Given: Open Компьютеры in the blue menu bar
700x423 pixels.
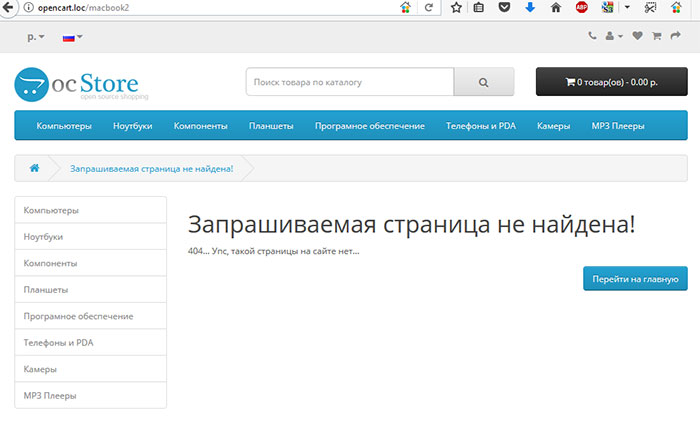Looking at the screenshot, I should (64, 126).
